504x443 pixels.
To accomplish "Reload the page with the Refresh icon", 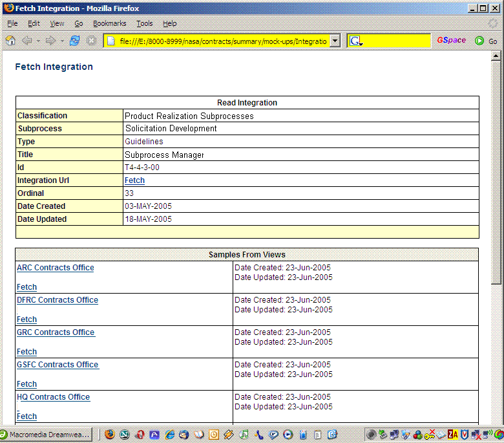I will click(x=74, y=41).
